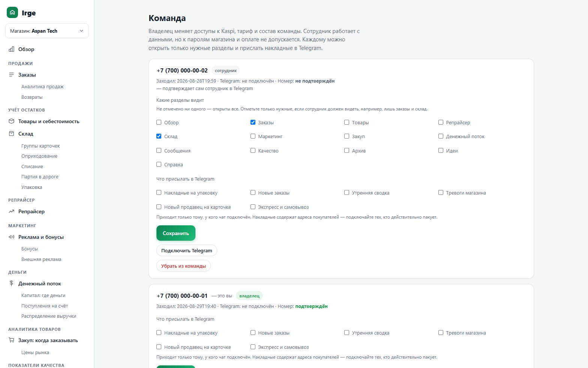The height and width of the screenshot is (368, 588).
Task: Enable the Маркетинг section checkbox
Action: coord(253,136)
